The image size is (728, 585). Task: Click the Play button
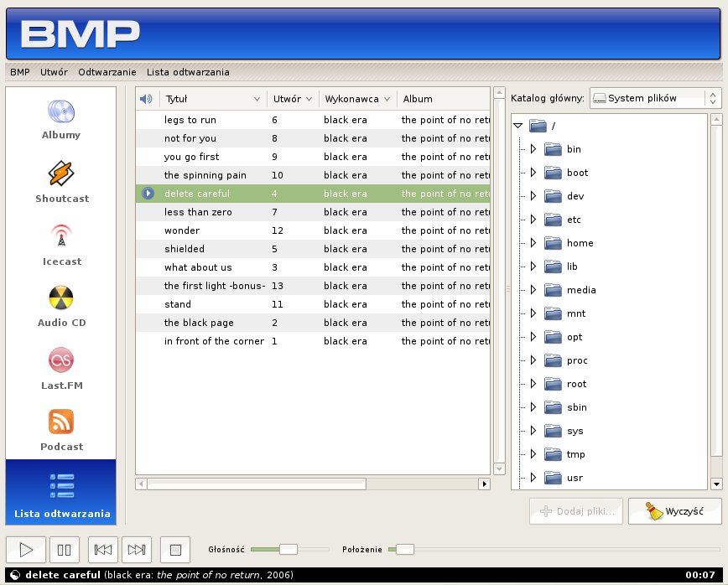[x=26, y=550]
